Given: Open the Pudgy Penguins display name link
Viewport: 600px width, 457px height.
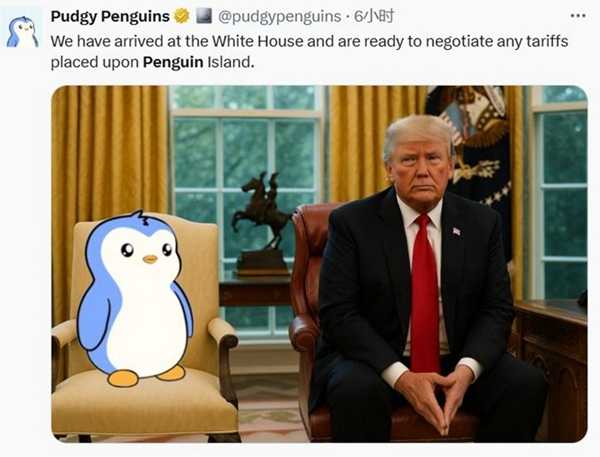Looking at the screenshot, I should pyautogui.click(x=110, y=16).
